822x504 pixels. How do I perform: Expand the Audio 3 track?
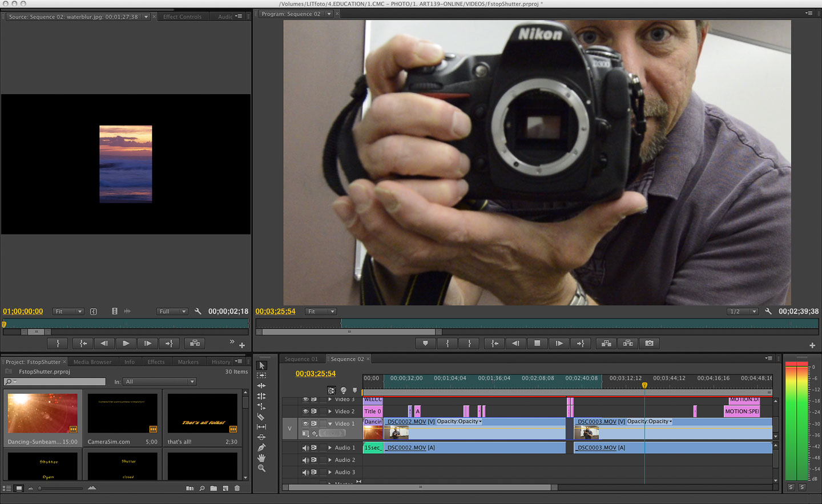pyautogui.click(x=330, y=472)
